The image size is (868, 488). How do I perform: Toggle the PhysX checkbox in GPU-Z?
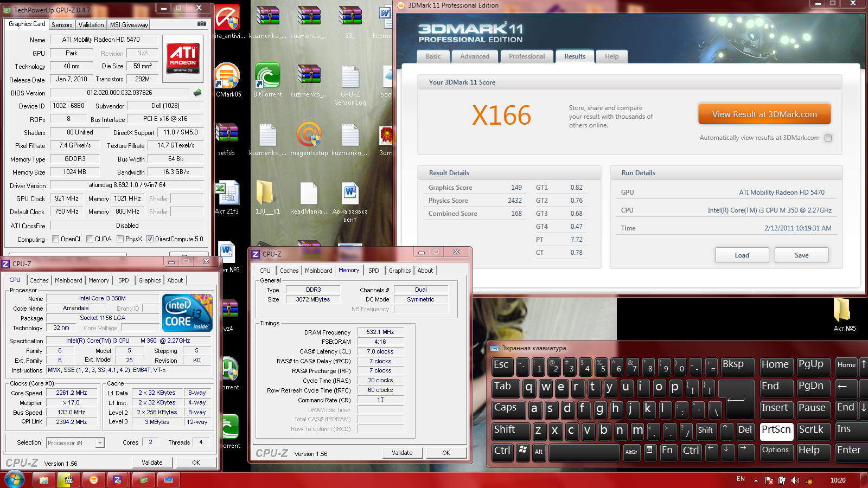tap(120, 239)
